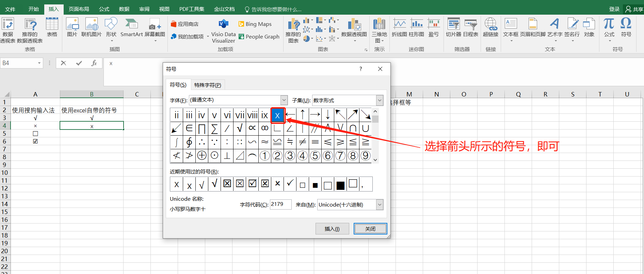Viewport: 644px width, 274px height.
Task: Switch to Page Layout (页面布局) tab
Action: tap(79, 9)
